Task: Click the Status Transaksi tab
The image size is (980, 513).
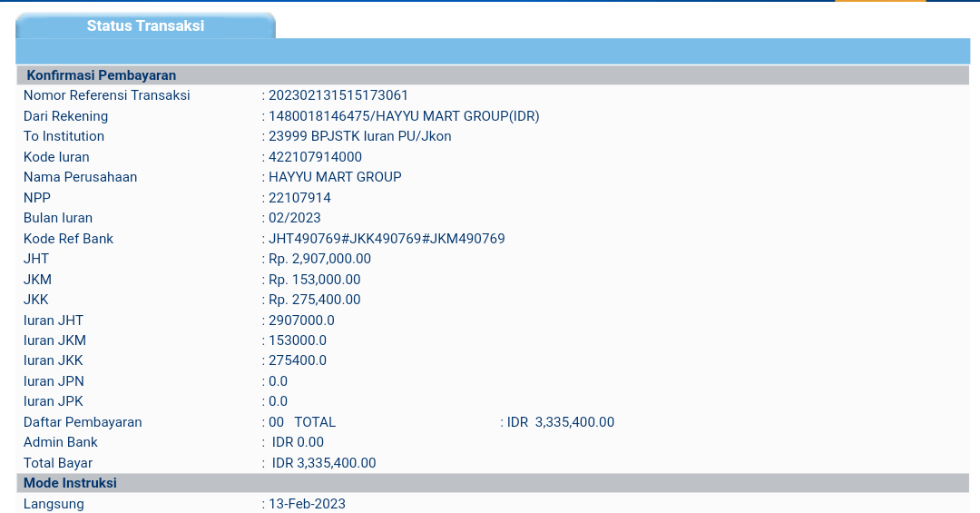Action: coord(145,26)
